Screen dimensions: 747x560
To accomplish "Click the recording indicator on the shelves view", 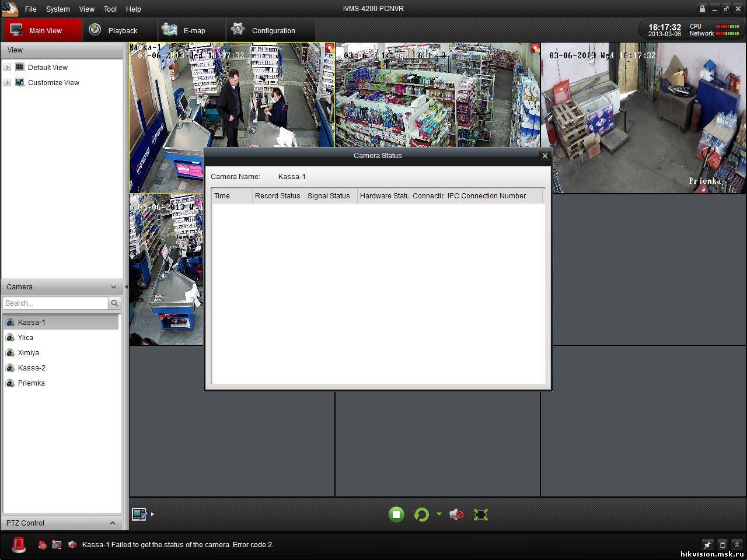I will [535, 48].
